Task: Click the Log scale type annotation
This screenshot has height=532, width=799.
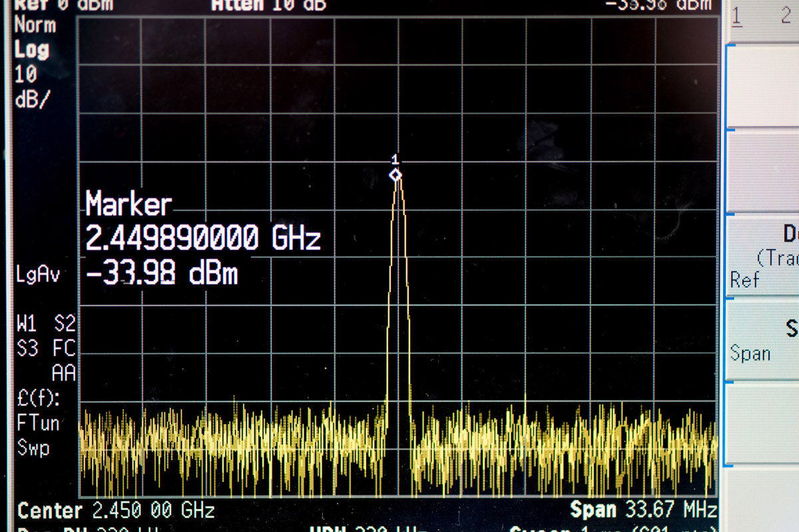Action: coord(32,50)
